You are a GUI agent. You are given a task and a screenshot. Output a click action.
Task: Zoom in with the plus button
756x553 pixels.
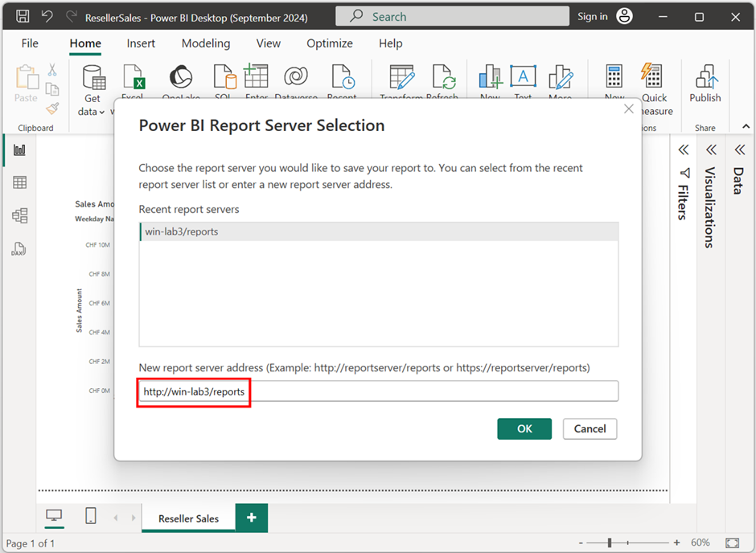pos(677,543)
